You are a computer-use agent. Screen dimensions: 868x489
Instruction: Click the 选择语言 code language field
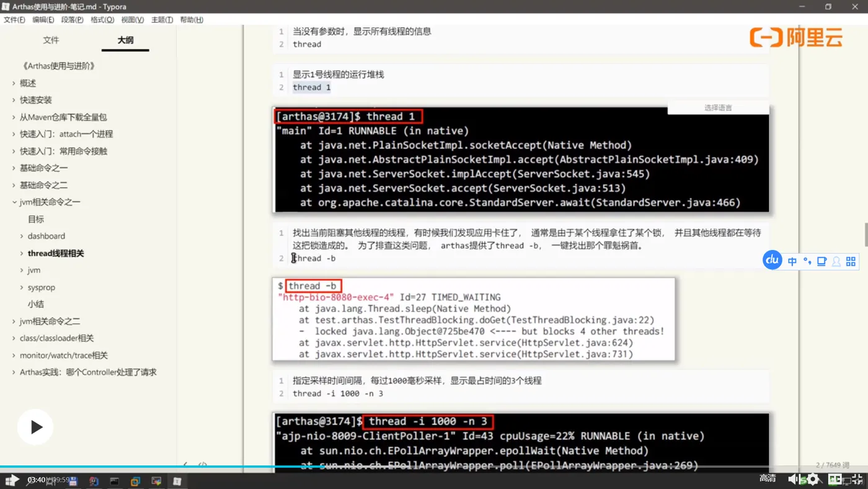tap(718, 107)
